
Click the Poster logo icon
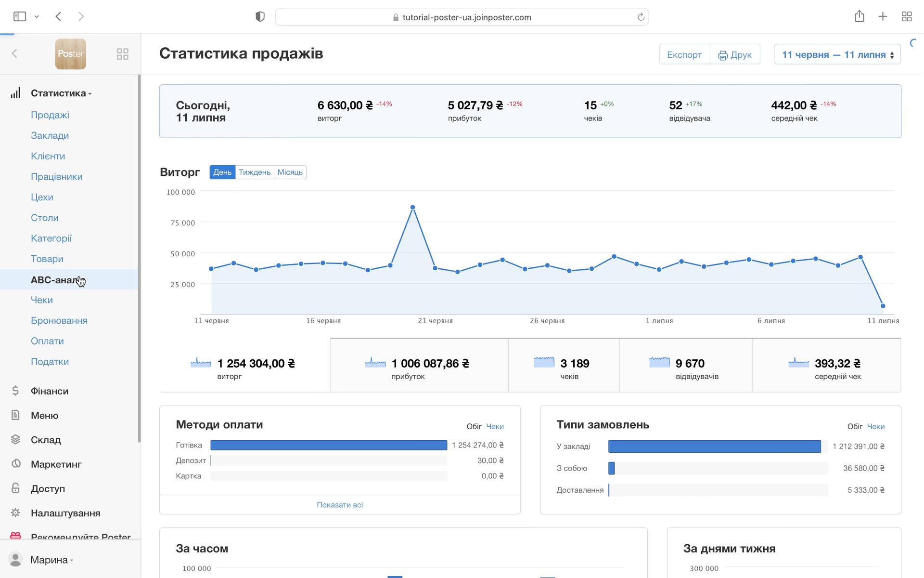pos(70,54)
